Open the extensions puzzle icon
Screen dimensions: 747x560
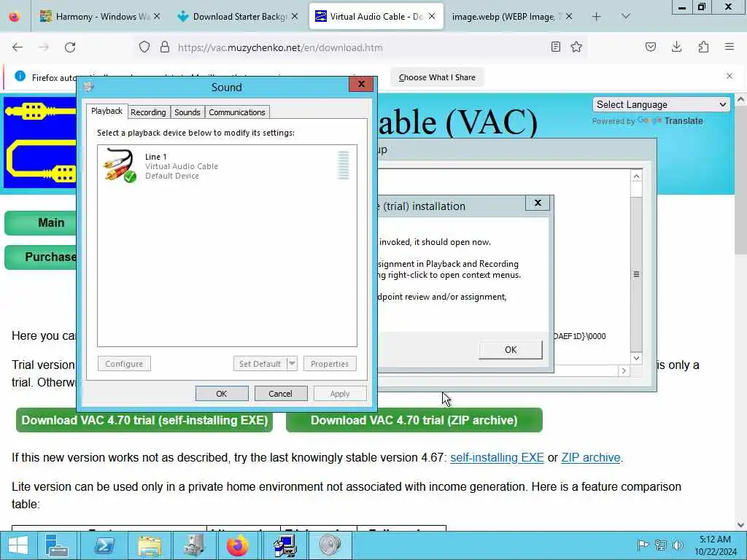[703, 47]
